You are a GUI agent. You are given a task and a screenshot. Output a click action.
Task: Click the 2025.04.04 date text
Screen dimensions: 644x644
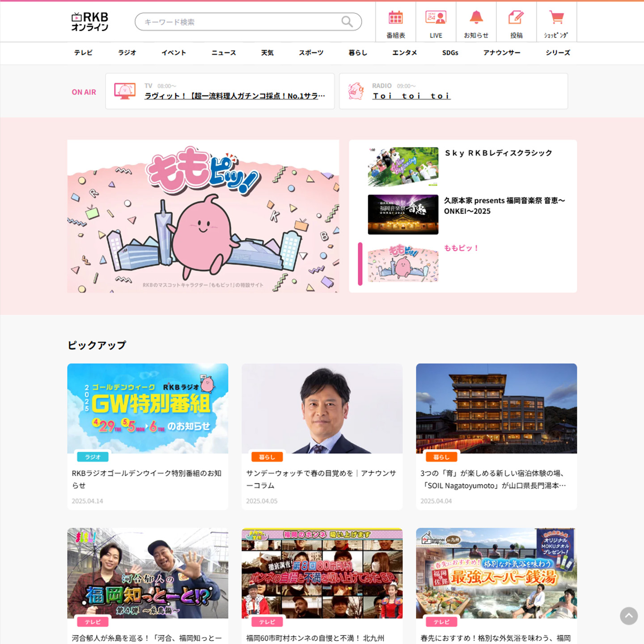click(x=436, y=501)
